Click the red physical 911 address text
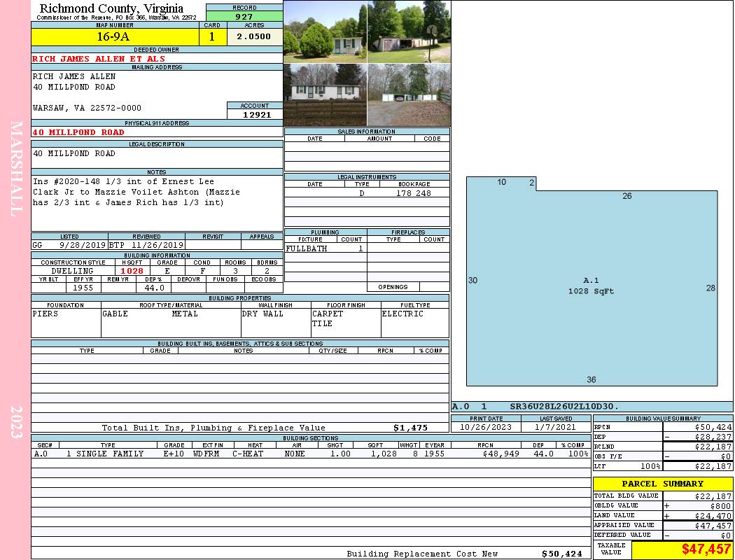 click(x=78, y=132)
